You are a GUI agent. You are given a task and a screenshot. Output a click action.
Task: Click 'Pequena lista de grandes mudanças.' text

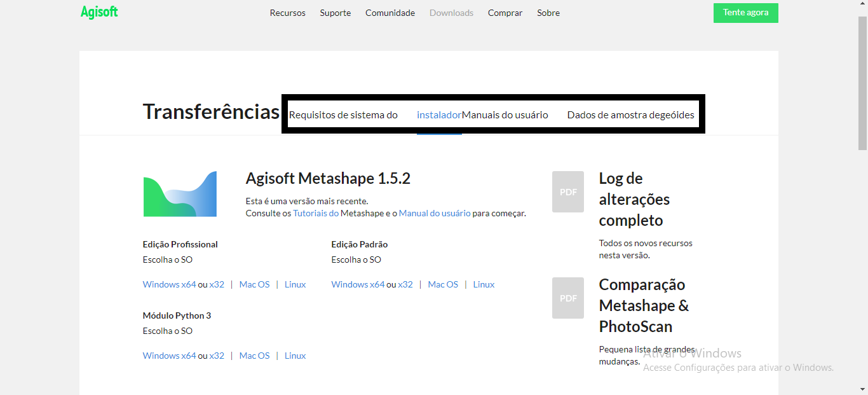coord(647,356)
